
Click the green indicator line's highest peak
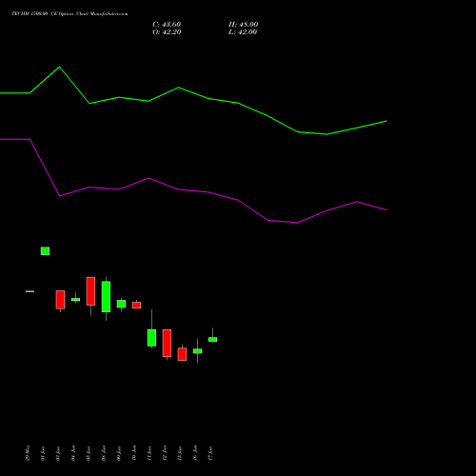click(59, 67)
